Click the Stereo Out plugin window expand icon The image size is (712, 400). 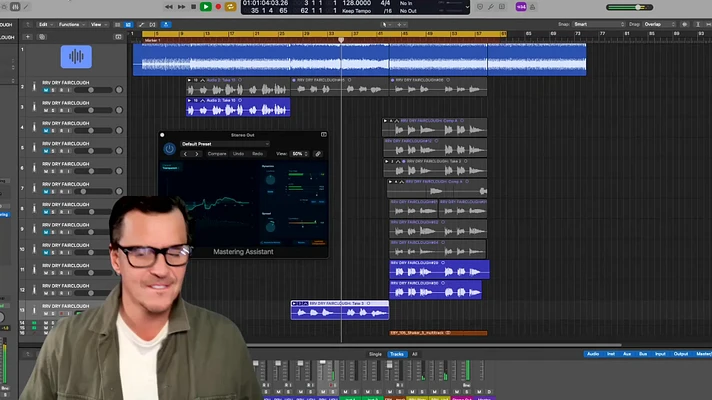(324, 135)
